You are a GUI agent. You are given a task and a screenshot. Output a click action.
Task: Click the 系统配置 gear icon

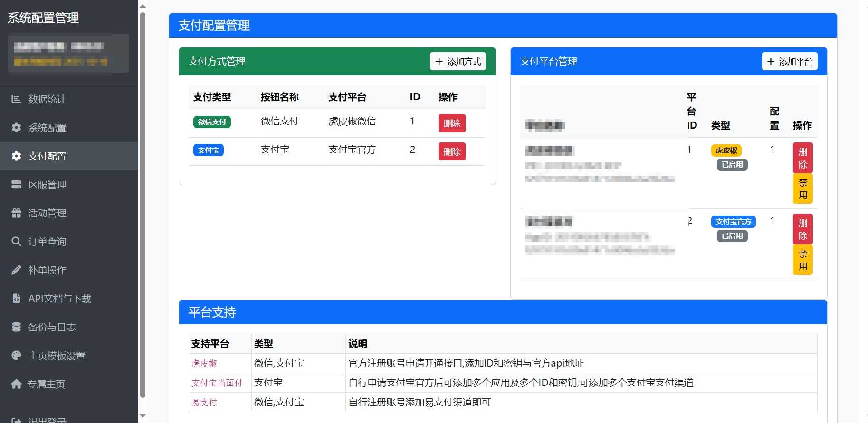[16, 128]
